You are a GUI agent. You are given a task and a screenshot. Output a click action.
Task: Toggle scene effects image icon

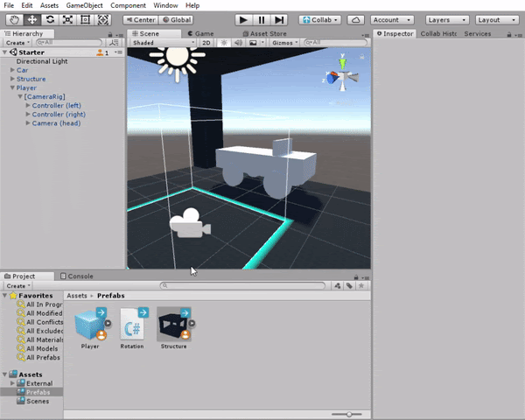pyautogui.click(x=253, y=43)
